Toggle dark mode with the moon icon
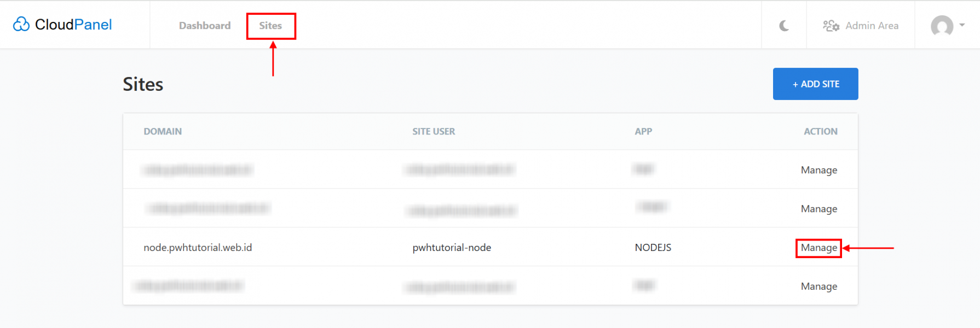The image size is (980, 328). point(784,26)
